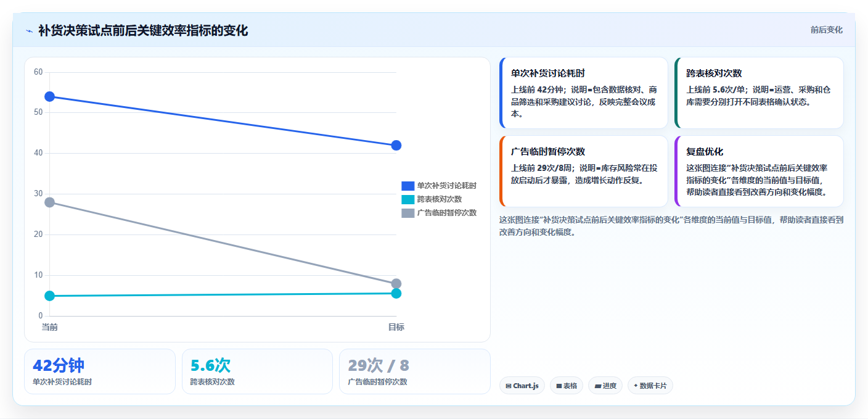This screenshot has height=419, width=868.
Task: Toggle the 跨表核对次数 legend entry
Action: tap(432, 199)
